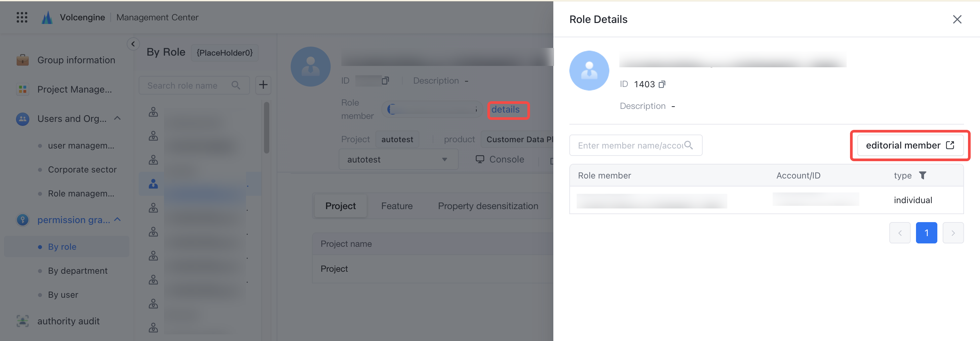Open the apps grid menu icon

[22, 18]
